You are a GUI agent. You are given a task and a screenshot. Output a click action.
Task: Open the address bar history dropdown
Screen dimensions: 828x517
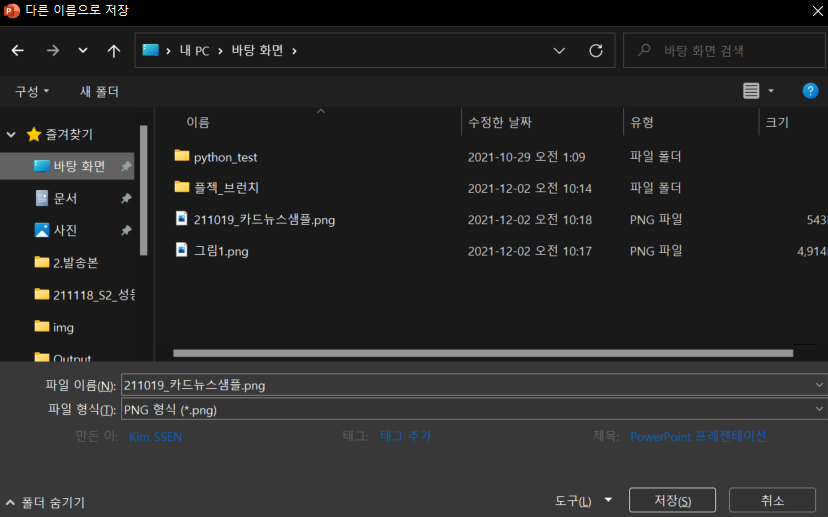[x=559, y=51]
